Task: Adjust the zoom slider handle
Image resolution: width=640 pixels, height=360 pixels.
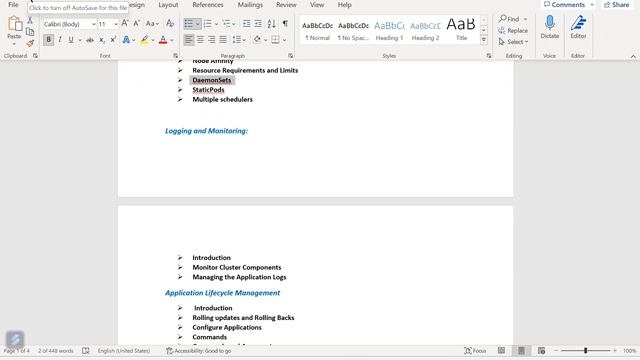Action: [585, 351]
